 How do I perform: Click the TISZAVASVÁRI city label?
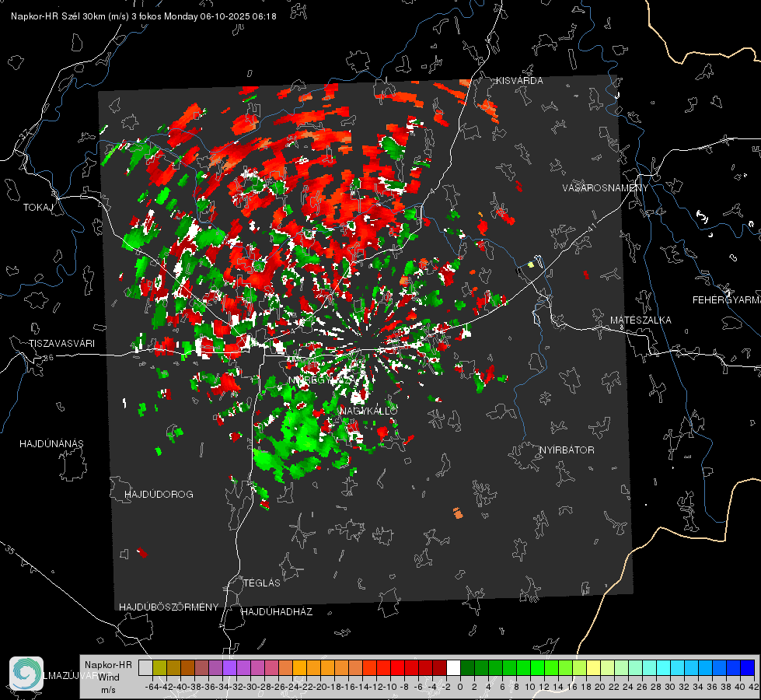[x=61, y=344]
